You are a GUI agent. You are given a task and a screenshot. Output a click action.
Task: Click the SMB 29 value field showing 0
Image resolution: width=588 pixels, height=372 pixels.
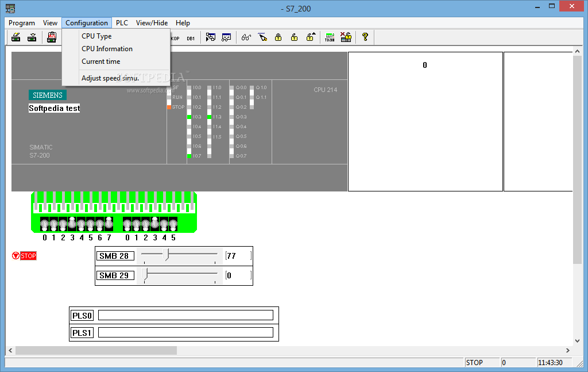pos(238,275)
